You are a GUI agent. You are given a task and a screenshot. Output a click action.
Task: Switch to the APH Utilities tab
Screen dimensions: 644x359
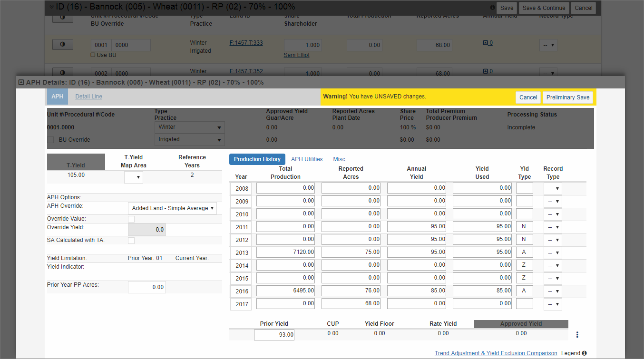point(307,159)
